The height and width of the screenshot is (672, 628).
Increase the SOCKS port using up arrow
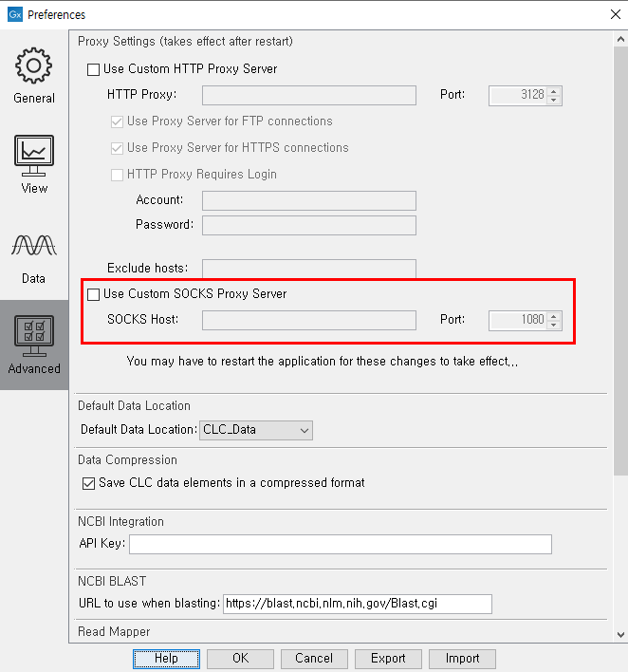click(554, 316)
